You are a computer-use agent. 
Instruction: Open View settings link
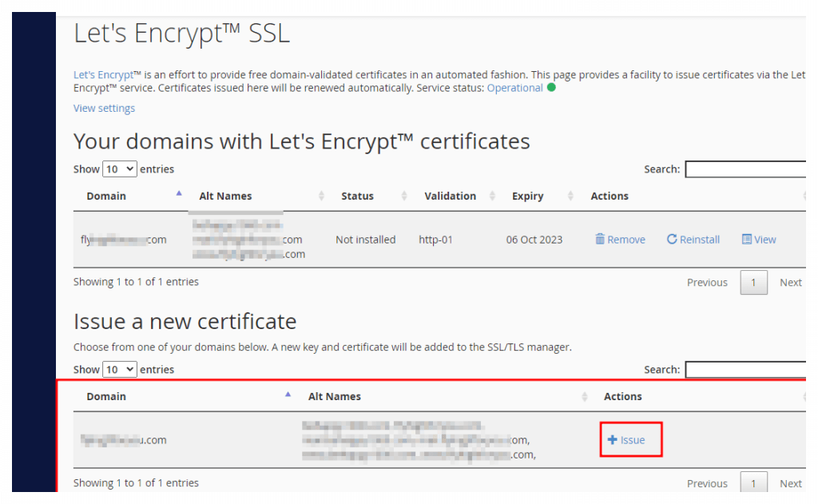pos(105,108)
